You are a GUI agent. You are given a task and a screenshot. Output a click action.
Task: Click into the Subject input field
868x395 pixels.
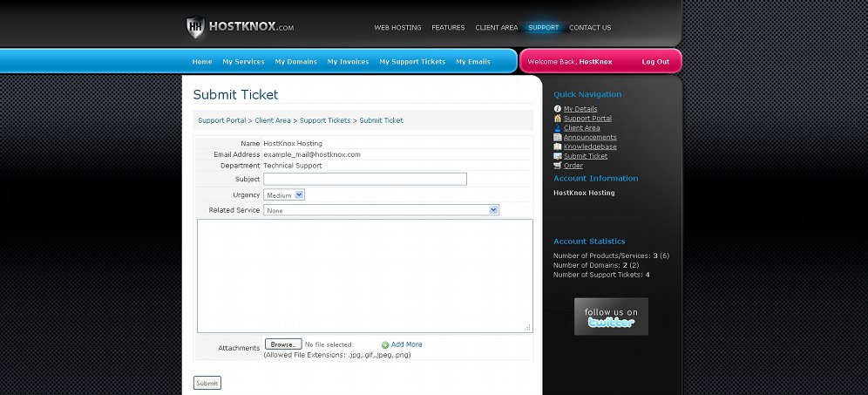pyautogui.click(x=365, y=179)
